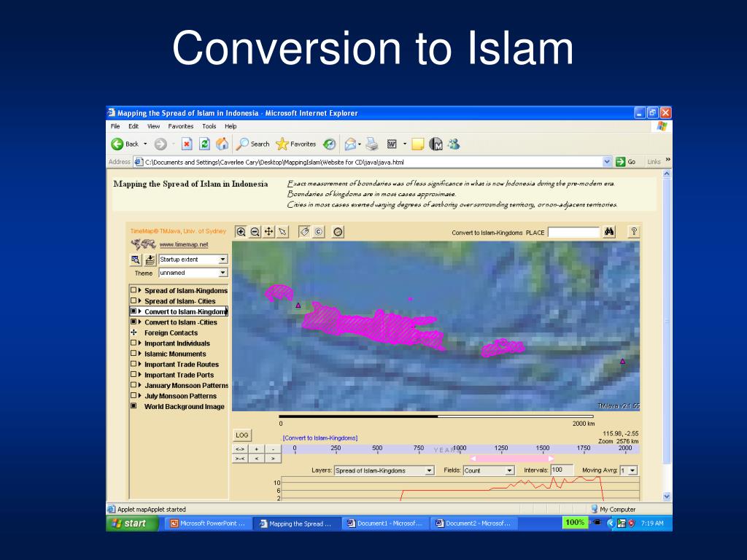Follow the www.timemap.net link
Screen dimensions: 747x560
184,245
